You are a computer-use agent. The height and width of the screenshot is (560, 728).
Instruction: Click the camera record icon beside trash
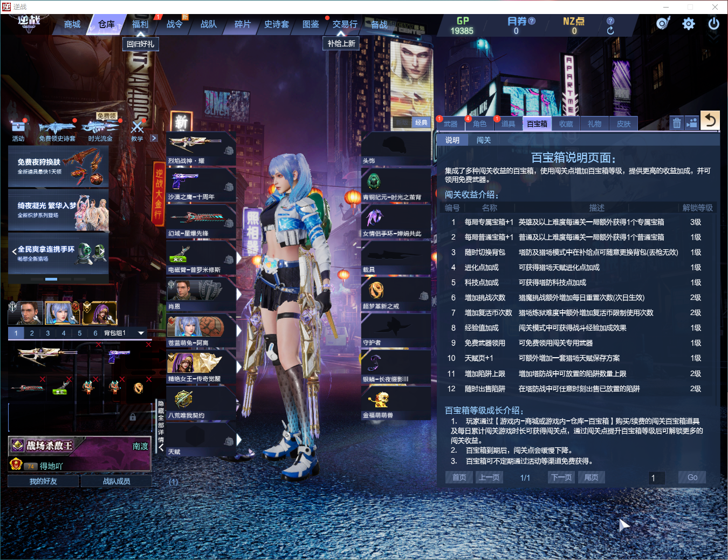click(x=692, y=123)
